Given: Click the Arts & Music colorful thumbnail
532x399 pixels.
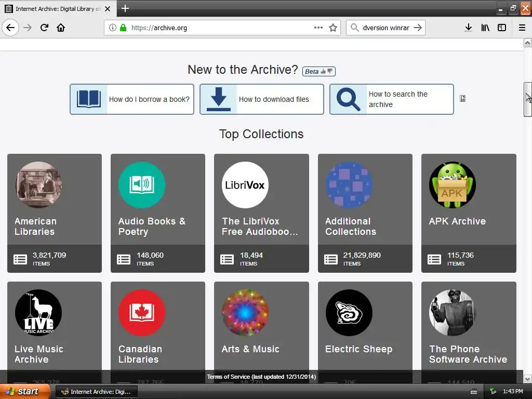Looking at the screenshot, I should pos(245,312).
